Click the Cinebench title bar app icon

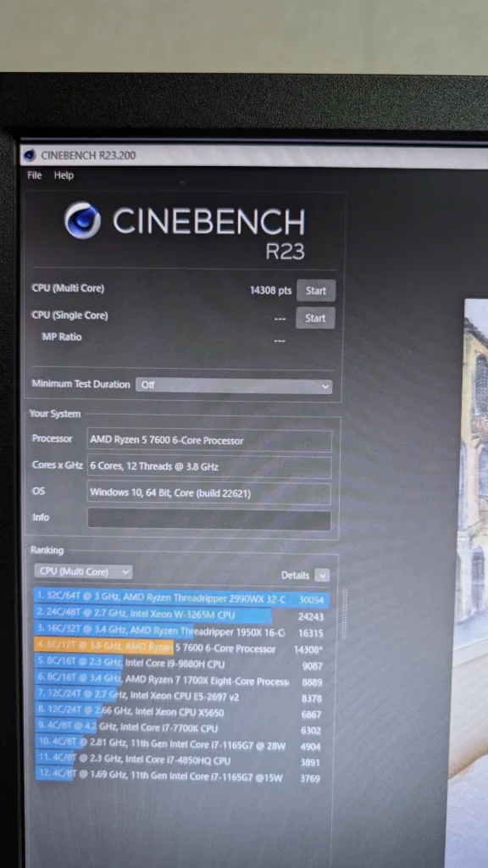click(30, 156)
